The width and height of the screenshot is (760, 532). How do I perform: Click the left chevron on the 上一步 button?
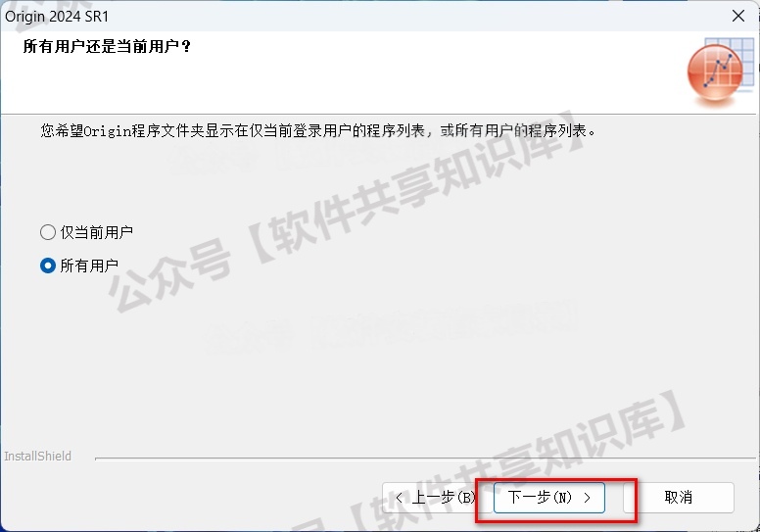click(x=399, y=498)
